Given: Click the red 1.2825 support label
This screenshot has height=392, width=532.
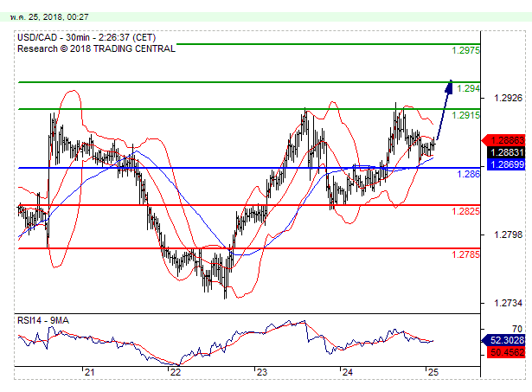Looking at the screenshot, I should (466, 211).
